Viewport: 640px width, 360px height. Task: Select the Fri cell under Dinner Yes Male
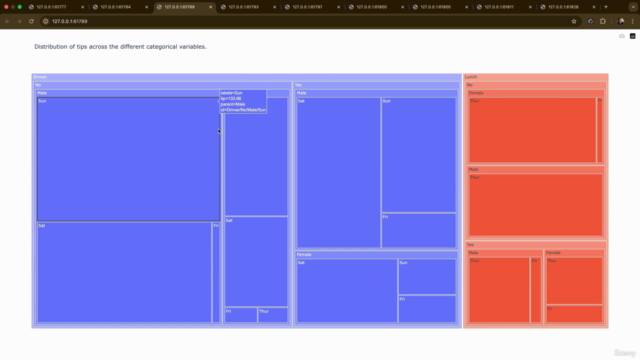coord(419,231)
